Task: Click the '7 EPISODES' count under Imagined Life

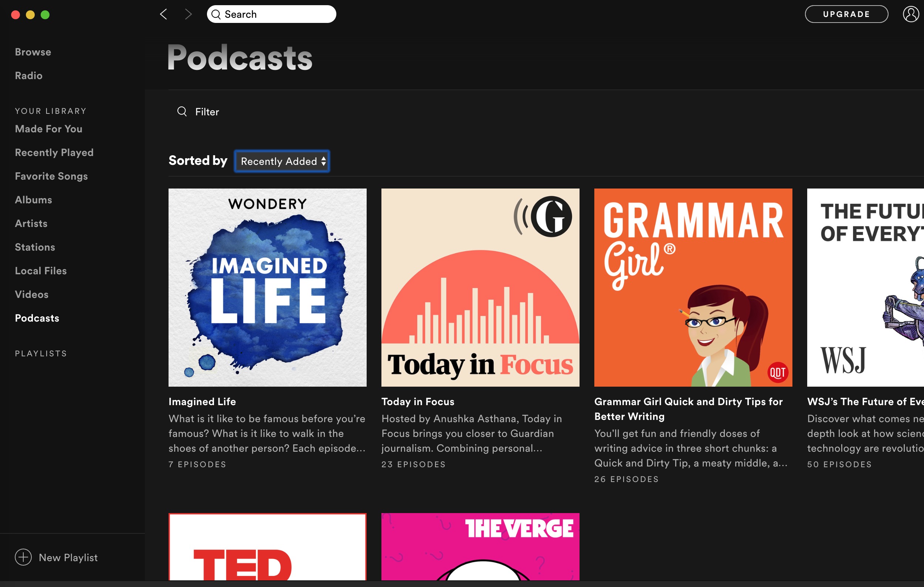Action: coord(197,464)
